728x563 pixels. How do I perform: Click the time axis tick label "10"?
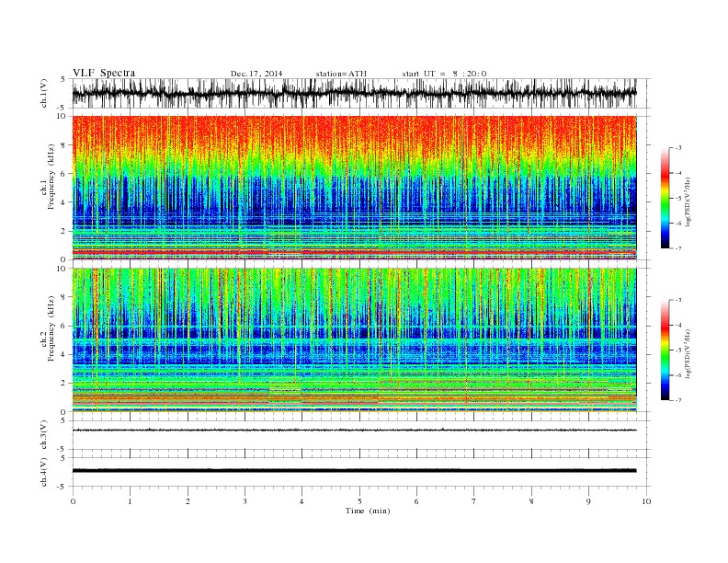click(x=646, y=501)
